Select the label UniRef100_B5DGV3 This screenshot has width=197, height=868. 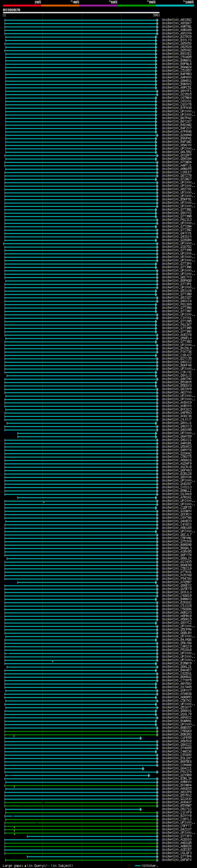pyautogui.click(x=177, y=386)
